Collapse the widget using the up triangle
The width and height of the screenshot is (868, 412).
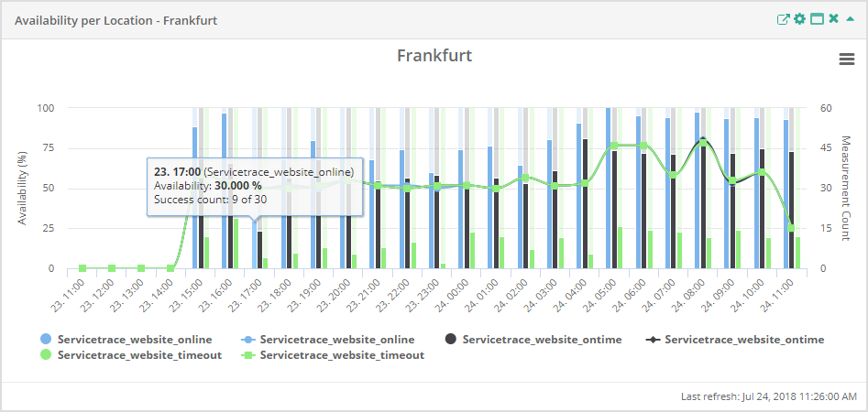[x=851, y=20]
